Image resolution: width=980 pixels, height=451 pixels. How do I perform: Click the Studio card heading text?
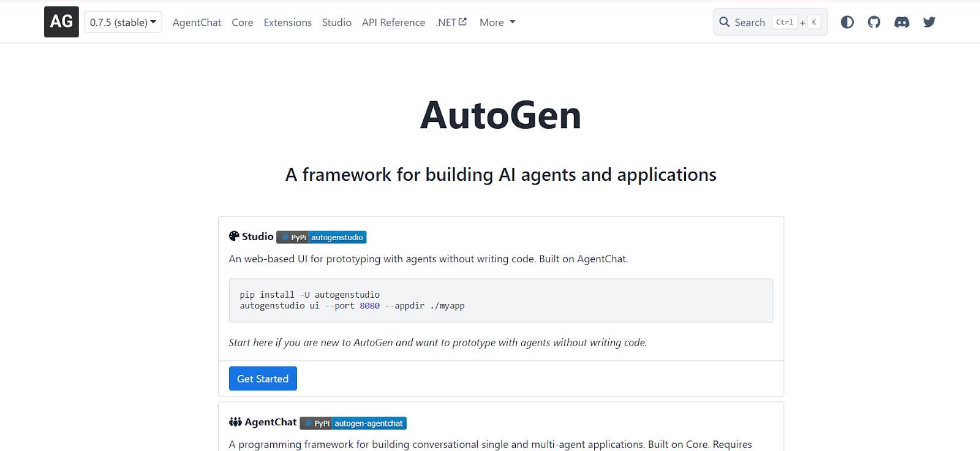(x=258, y=237)
